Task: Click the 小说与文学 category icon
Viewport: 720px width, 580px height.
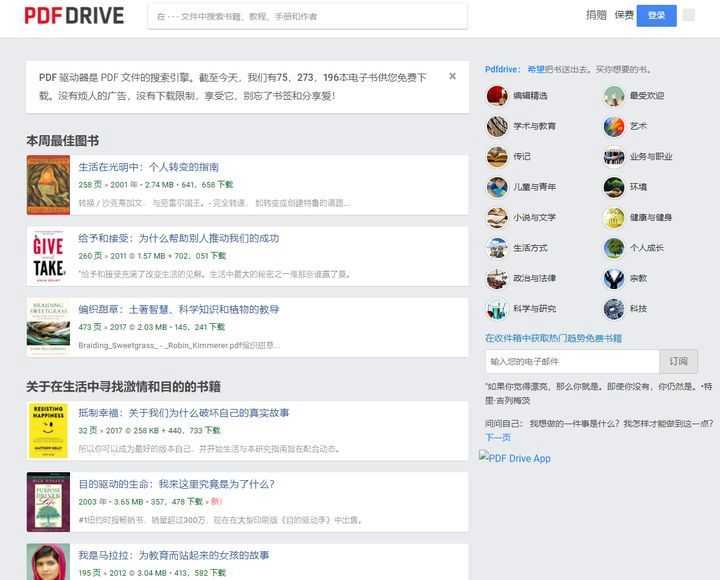Action: coord(497,217)
